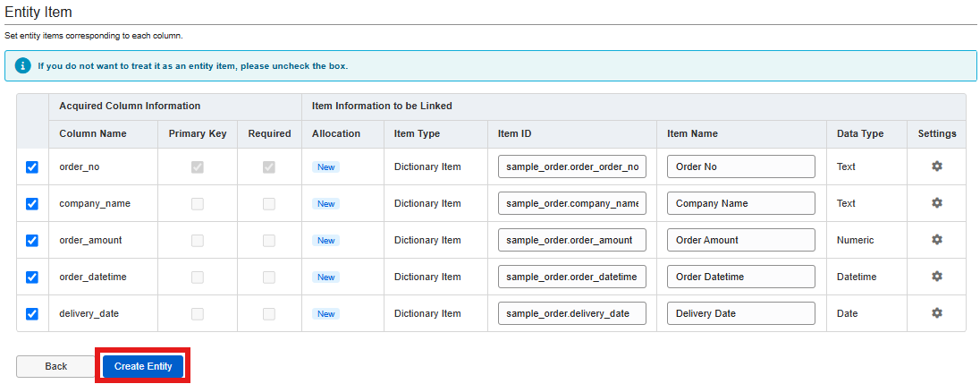Screen dimensions: 980x384
Task: Go back with the Back button
Action: [56, 366]
